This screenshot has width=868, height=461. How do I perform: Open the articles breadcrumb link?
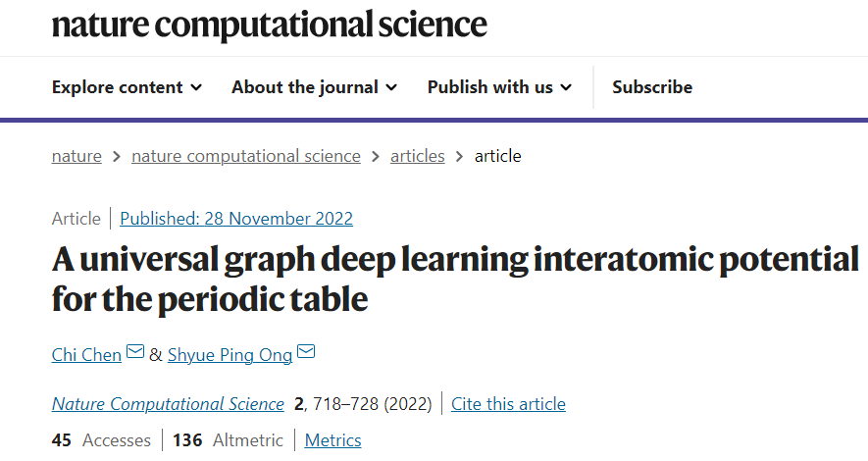(x=418, y=157)
